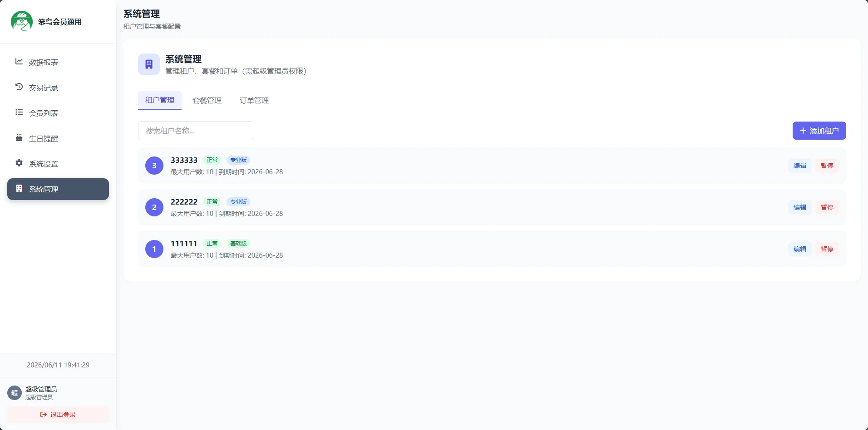This screenshot has width=868, height=430.
Task: Click the 超 avatar for the super admin
Action: pyautogui.click(x=15, y=393)
